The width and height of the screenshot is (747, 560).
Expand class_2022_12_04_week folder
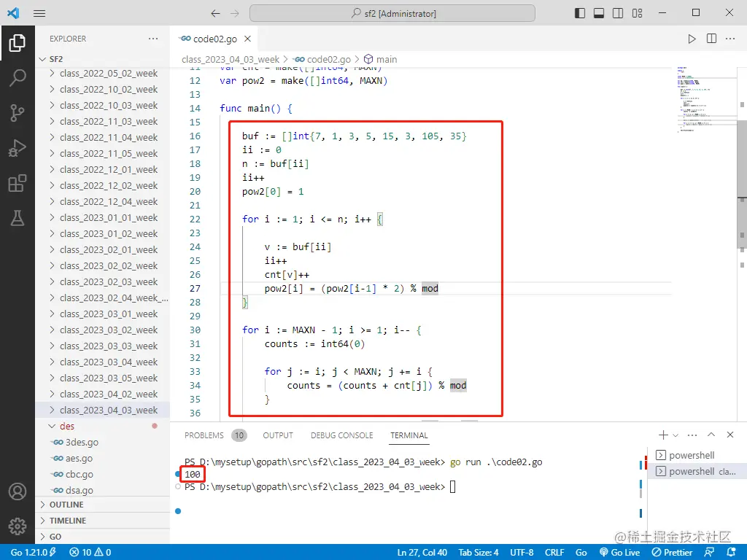(102, 202)
